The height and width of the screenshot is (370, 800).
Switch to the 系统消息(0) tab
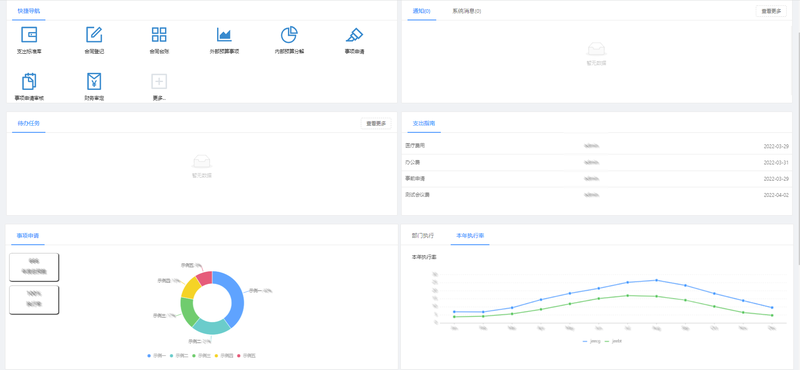[466, 11]
